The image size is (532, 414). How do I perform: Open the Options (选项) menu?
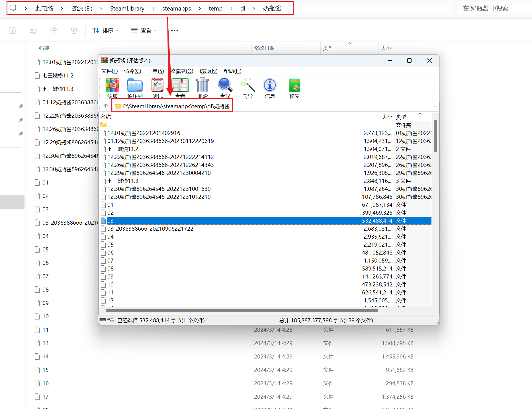[208, 71]
